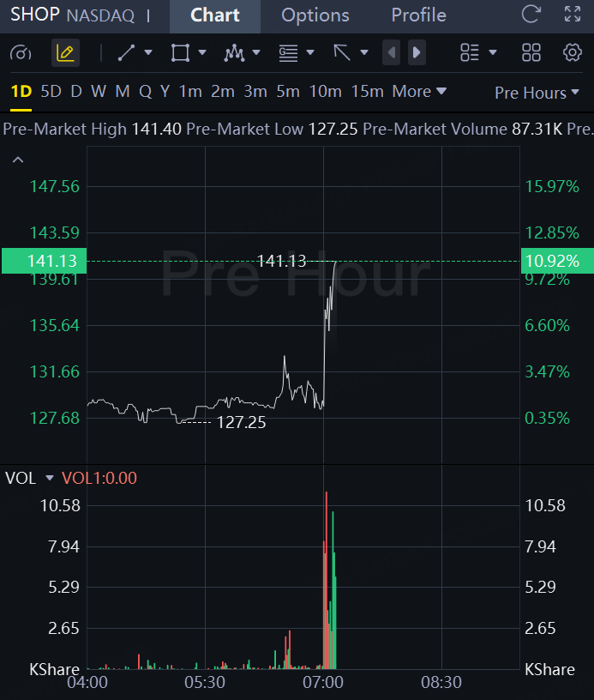This screenshot has width=594, height=700.
Task: Click the fullscreen expand icon
Action: pos(573,15)
